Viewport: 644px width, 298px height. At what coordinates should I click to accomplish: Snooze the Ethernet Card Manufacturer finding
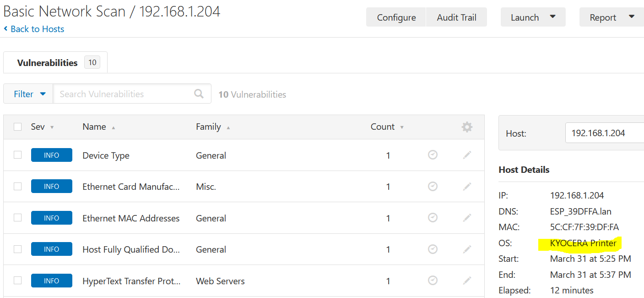433,187
